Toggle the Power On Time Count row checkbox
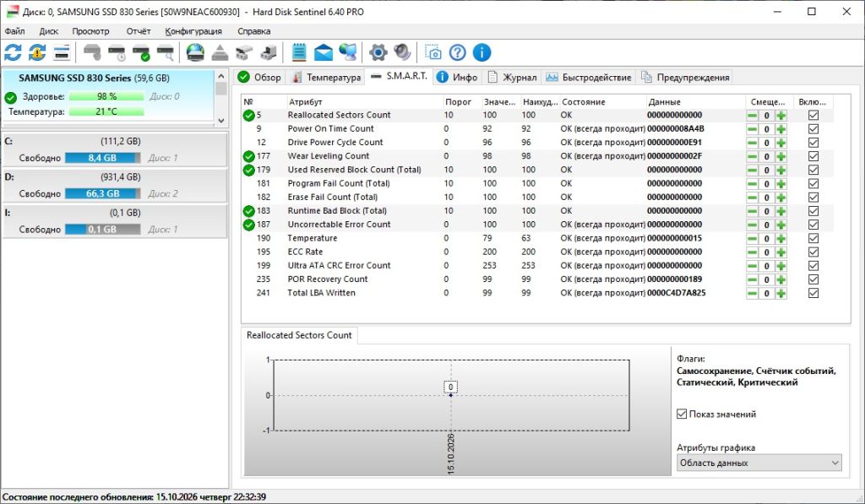This screenshot has width=865, height=504. point(813,129)
